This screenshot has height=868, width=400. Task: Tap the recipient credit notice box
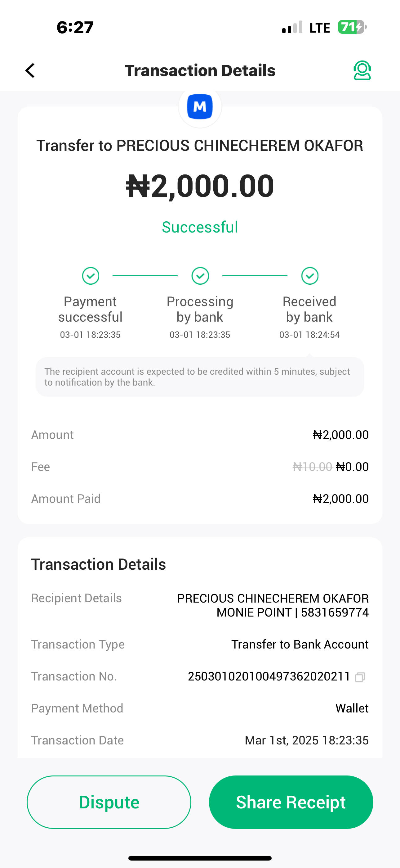coord(200,377)
